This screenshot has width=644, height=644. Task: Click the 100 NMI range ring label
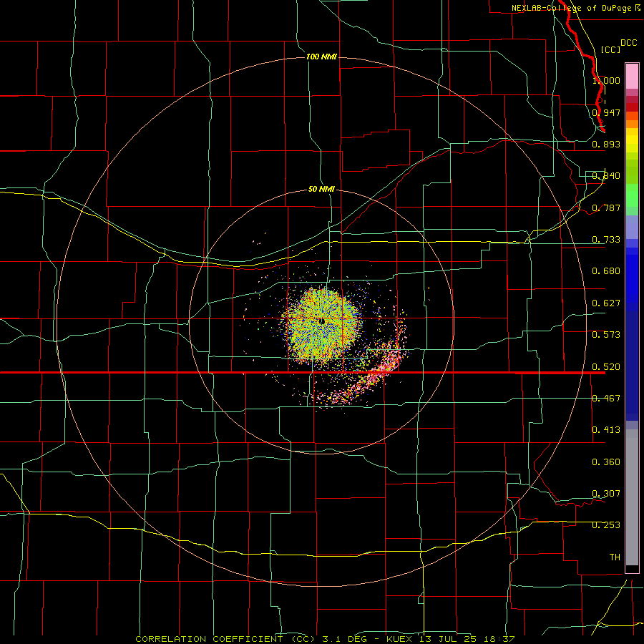(321, 57)
